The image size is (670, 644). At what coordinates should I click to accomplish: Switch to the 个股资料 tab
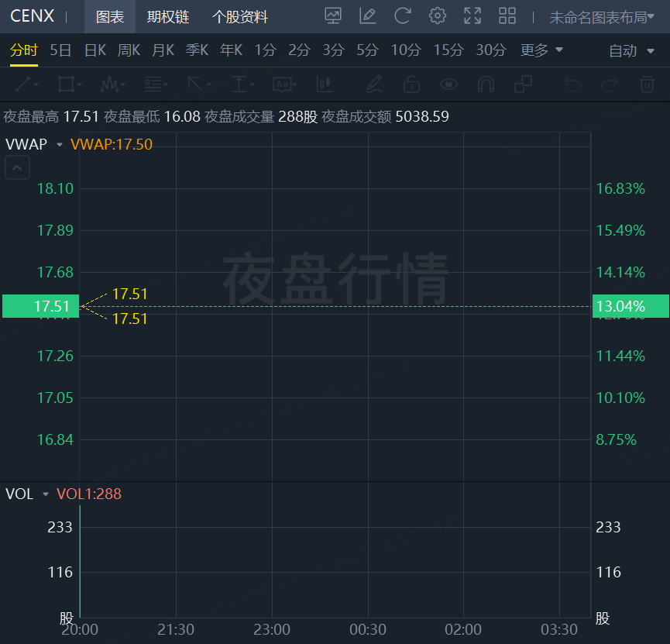tap(239, 17)
